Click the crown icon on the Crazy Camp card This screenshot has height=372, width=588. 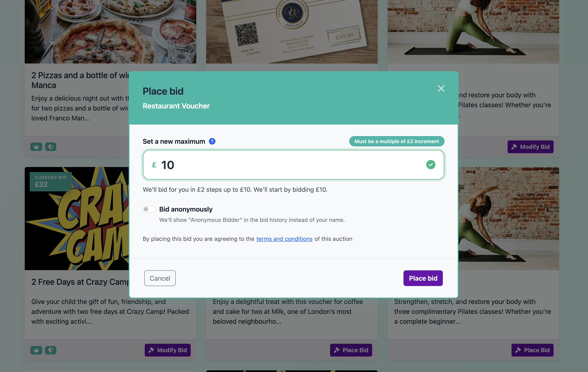click(x=36, y=350)
